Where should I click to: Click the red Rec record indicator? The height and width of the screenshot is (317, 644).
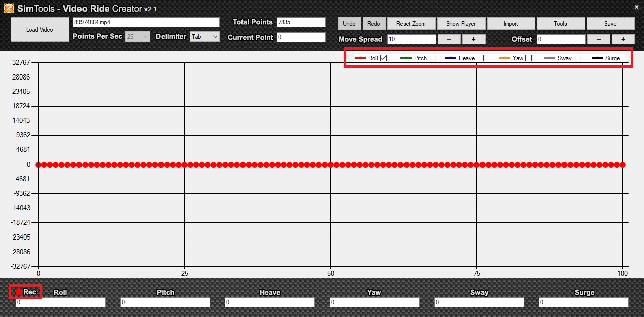tap(19, 292)
